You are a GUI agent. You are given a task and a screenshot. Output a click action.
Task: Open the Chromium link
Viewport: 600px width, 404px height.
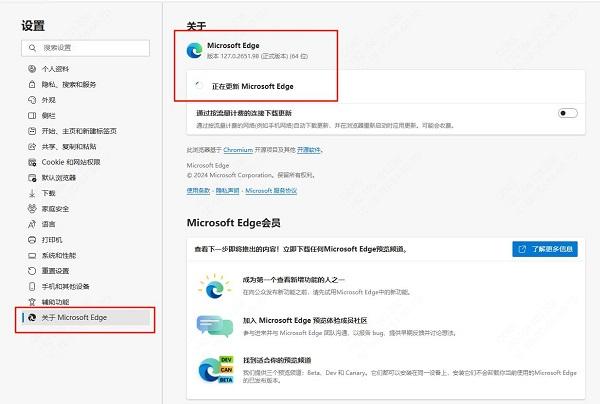coord(238,150)
